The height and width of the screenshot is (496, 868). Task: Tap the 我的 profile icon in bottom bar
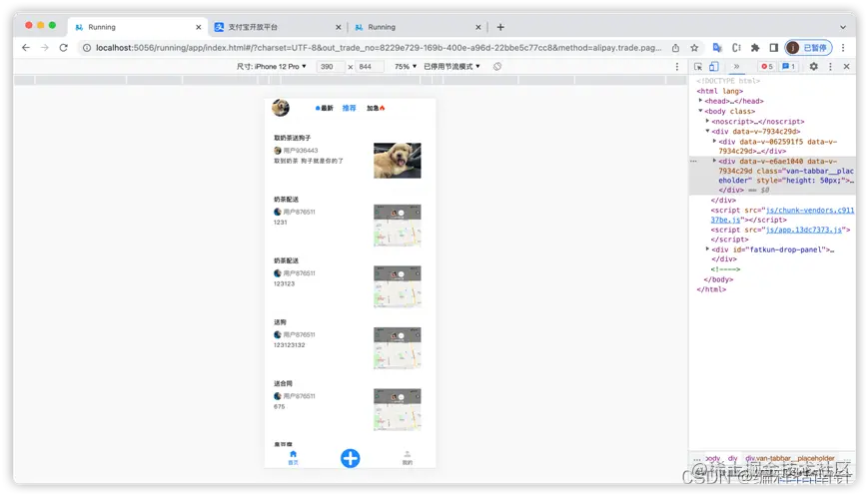407,458
